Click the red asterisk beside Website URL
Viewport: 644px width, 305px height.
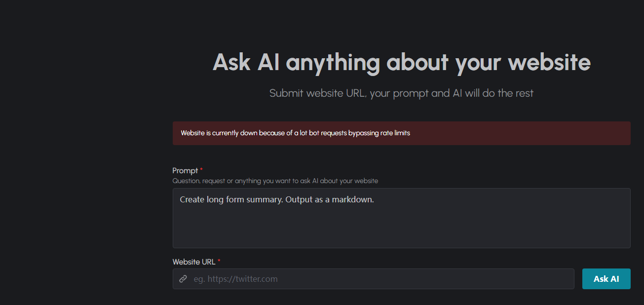pos(219,262)
